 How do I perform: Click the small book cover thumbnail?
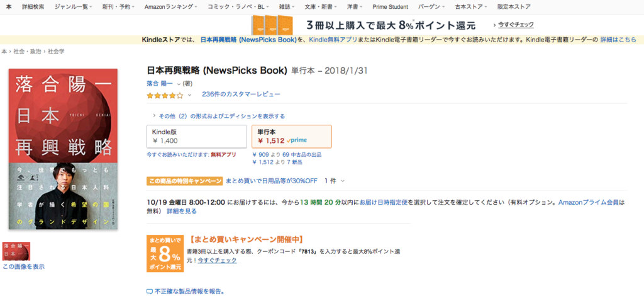tap(16, 251)
